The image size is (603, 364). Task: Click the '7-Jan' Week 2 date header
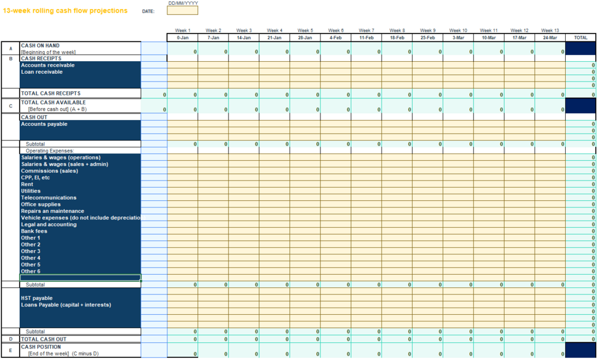point(213,38)
